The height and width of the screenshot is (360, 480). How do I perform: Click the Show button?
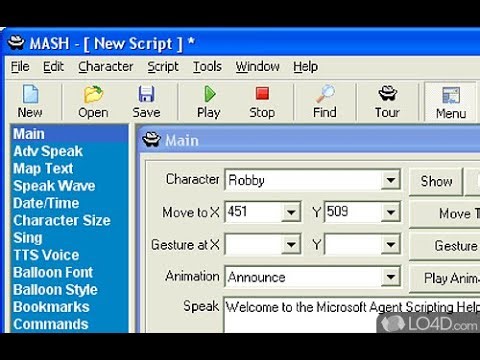pos(436,181)
